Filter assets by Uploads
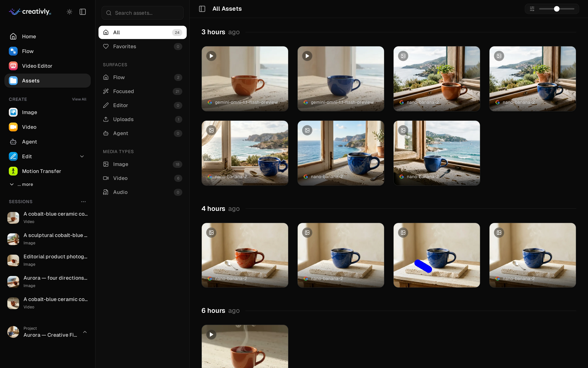The width and height of the screenshot is (588, 368). [143, 119]
